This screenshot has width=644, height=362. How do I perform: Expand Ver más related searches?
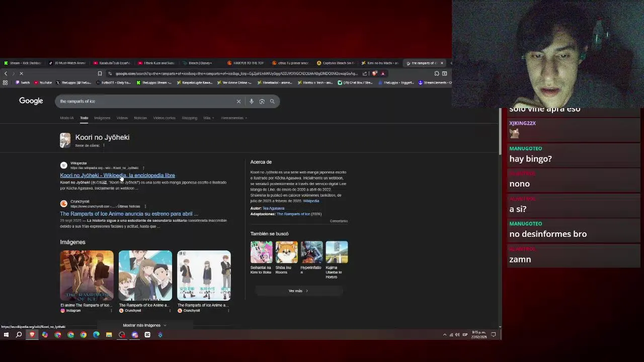click(298, 291)
